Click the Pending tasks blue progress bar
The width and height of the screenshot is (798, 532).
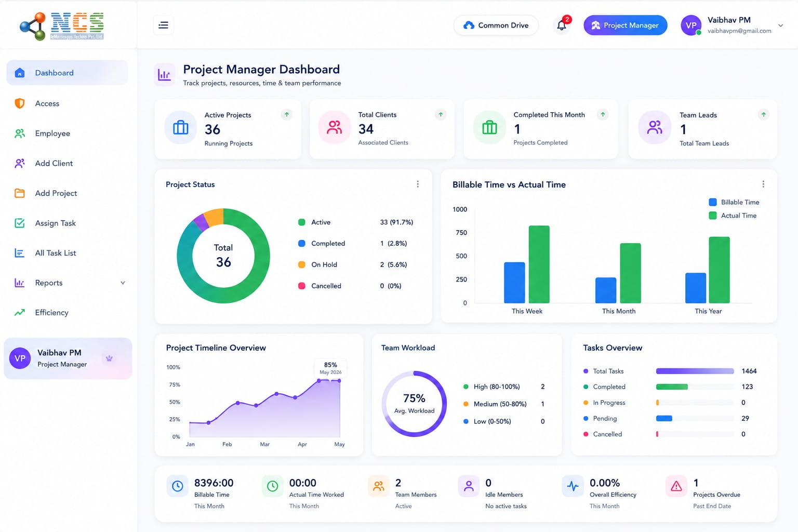pos(664,418)
